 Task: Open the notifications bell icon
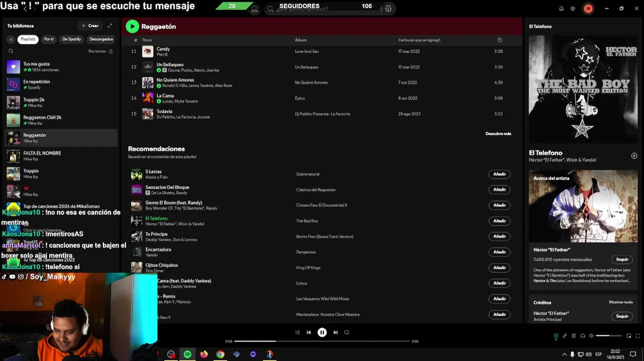tap(561, 9)
